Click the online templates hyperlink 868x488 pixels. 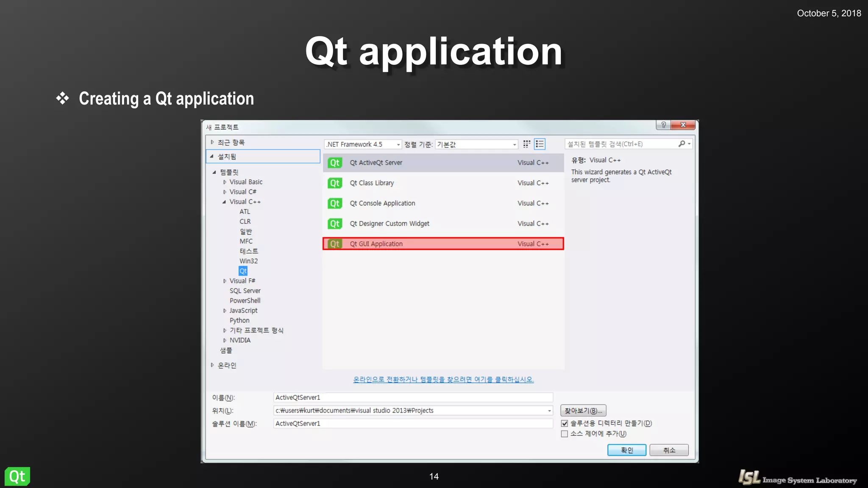[x=443, y=380]
